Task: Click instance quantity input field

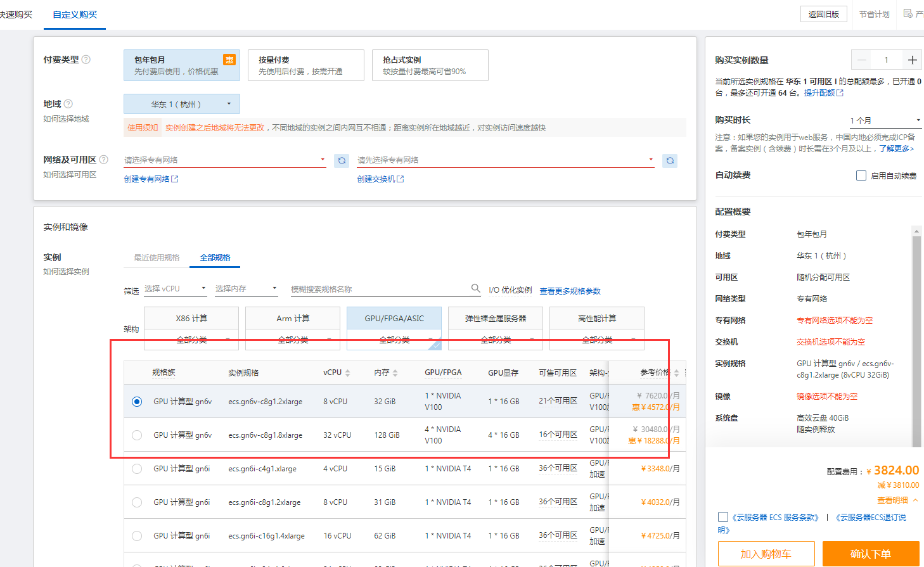Action: click(x=887, y=60)
